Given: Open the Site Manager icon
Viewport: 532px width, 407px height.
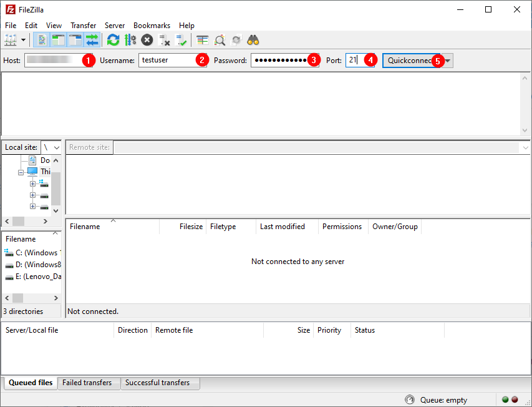Looking at the screenshot, I should [11, 40].
